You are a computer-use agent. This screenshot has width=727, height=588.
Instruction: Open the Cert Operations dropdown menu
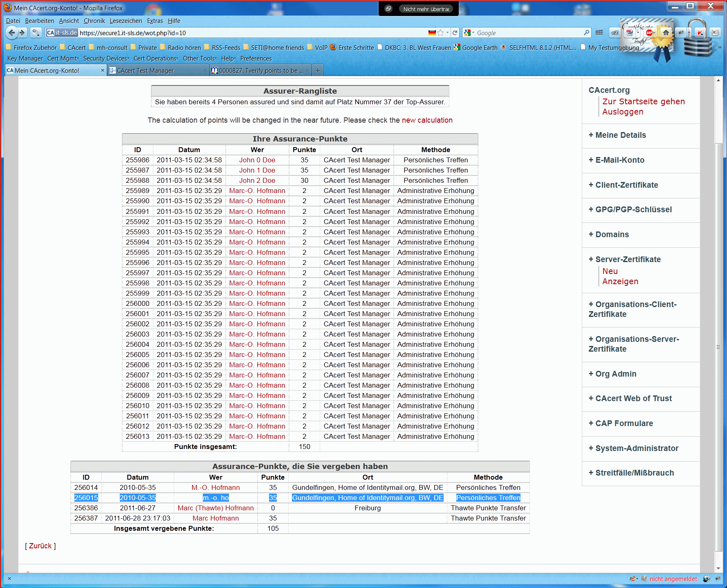[x=156, y=58]
